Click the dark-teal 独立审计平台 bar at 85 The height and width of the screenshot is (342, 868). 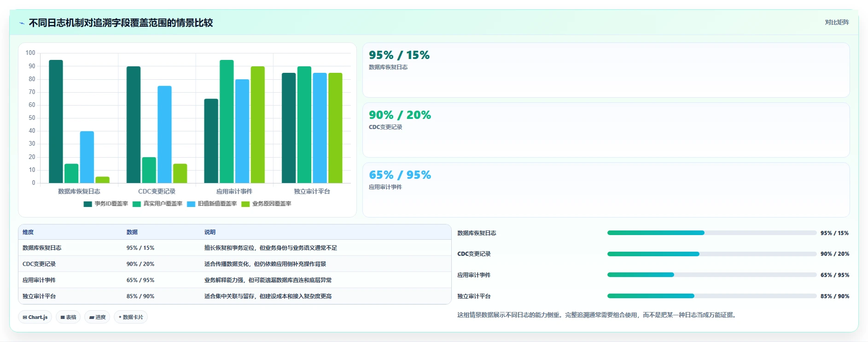coord(289,128)
